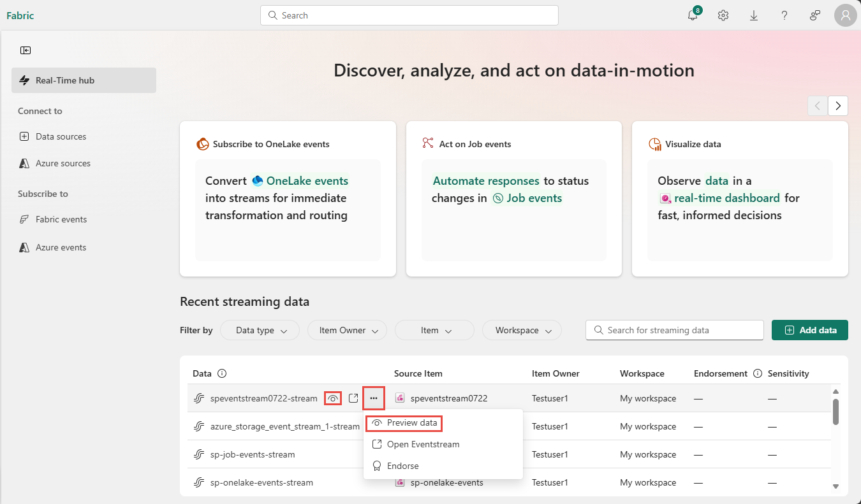Click the Act on Job events card icon

tap(428, 143)
